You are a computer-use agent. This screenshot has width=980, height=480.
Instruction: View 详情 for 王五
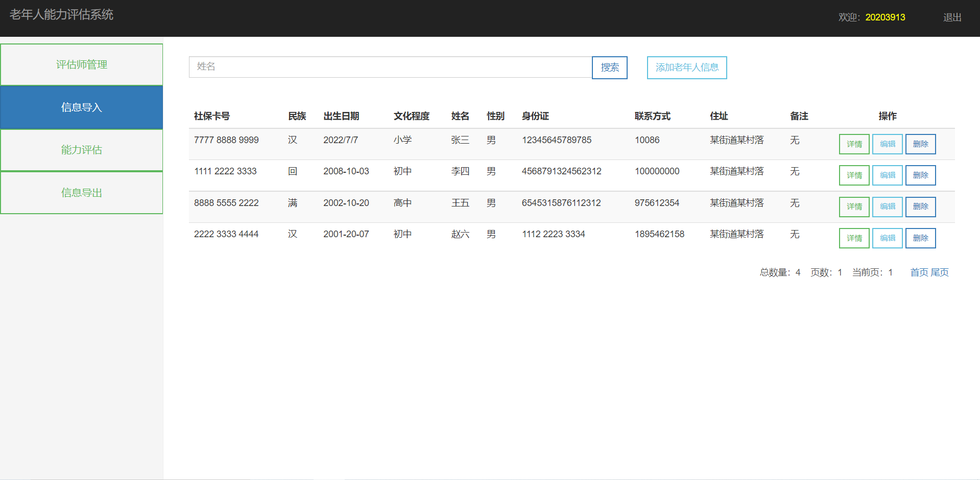pyautogui.click(x=854, y=207)
